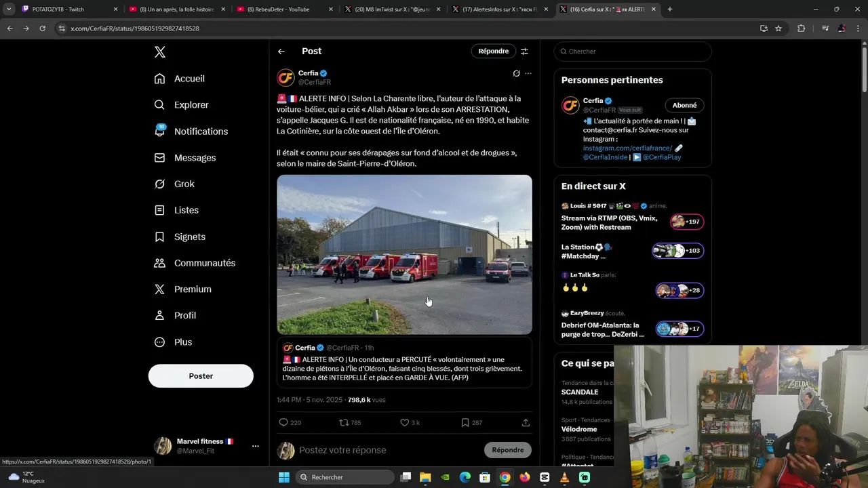Click the 798,6 k vues count
Viewport: 868px width, 488px height.
point(366,400)
